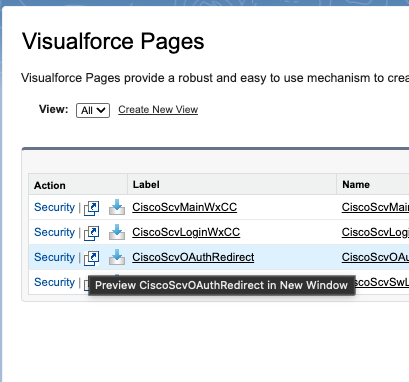
Task: Open the CiscoScvOAuthRedirect label link
Action: [x=193, y=257]
